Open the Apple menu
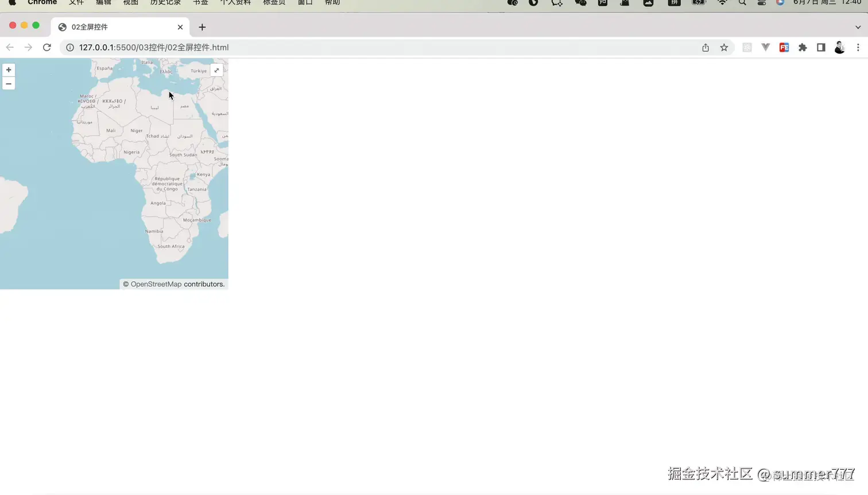The image size is (868, 495). coord(12,2)
